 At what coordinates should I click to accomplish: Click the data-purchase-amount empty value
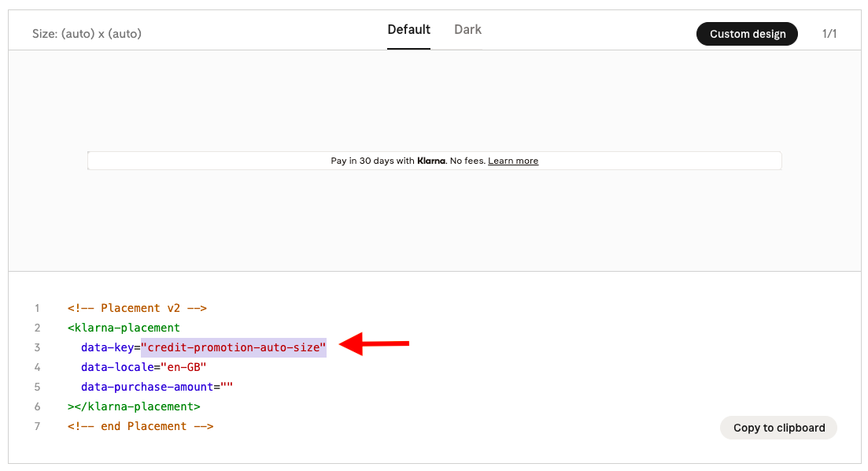(x=227, y=387)
